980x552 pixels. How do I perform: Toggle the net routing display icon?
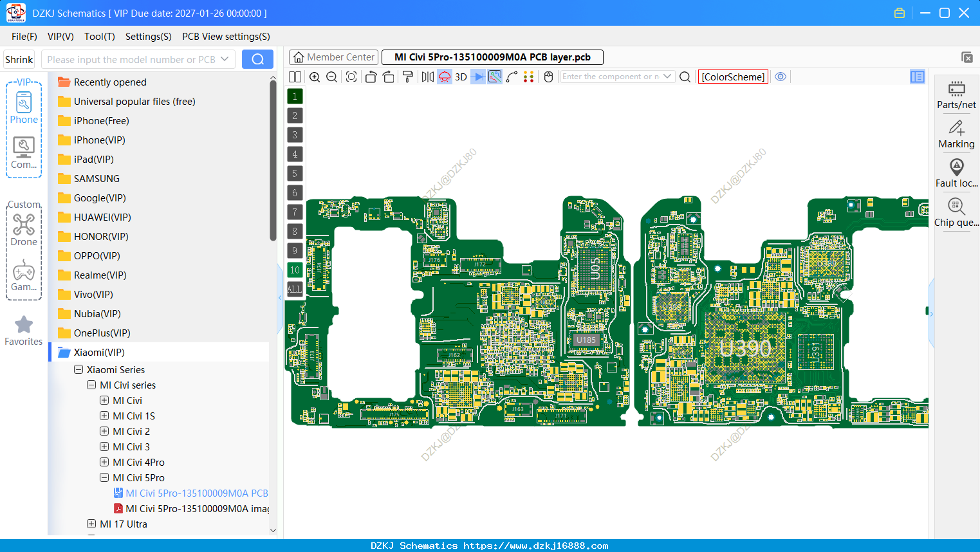(x=495, y=77)
